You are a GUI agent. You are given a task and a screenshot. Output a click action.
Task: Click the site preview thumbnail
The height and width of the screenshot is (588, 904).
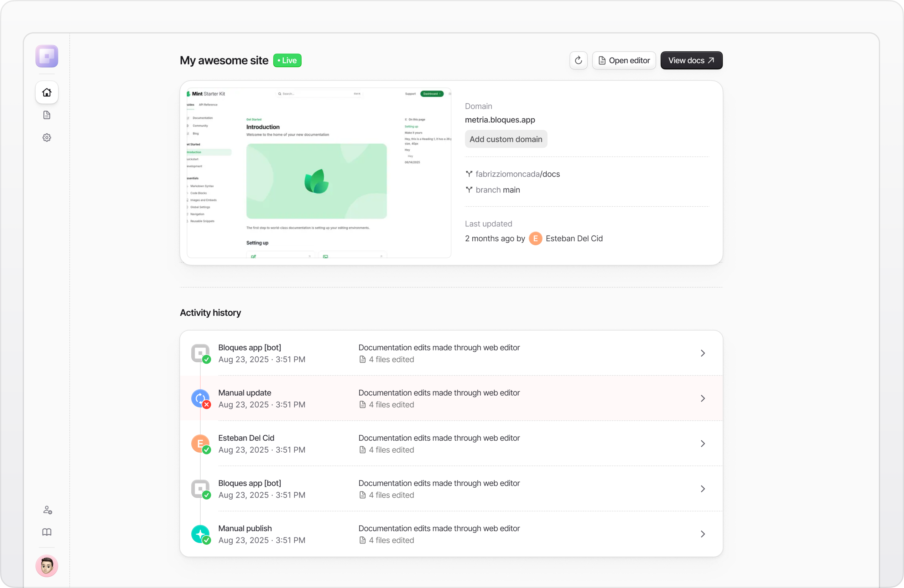(x=317, y=173)
